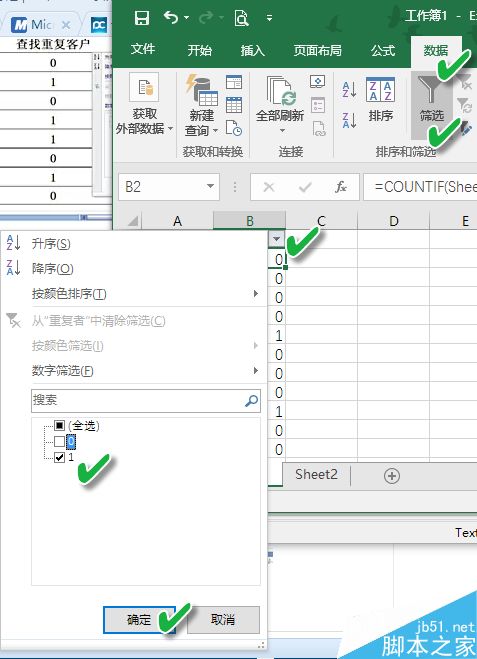Image resolution: width=477 pixels, height=659 pixels.
Task: Click the Undo arrow icon
Action: click(x=171, y=18)
